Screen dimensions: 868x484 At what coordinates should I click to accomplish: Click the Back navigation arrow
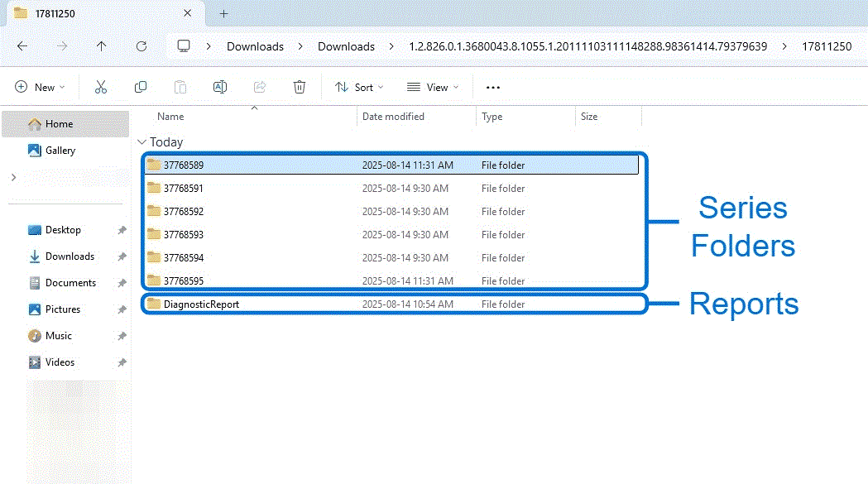[22, 46]
